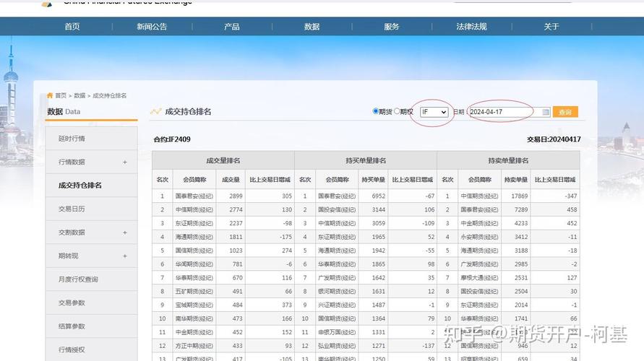644x361 pixels.
Task: Open 结算参数 in the sidebar
Action: click(91, 326)
